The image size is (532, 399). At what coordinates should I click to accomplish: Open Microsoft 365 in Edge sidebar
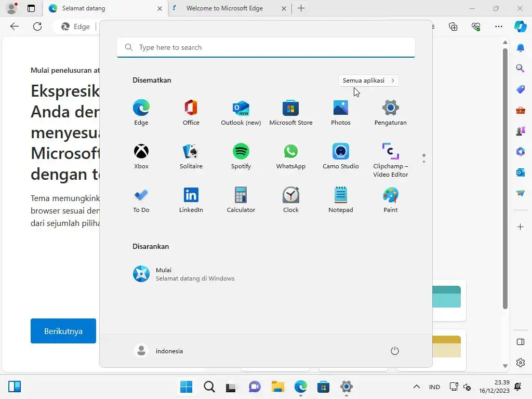(x=521, y=152)
